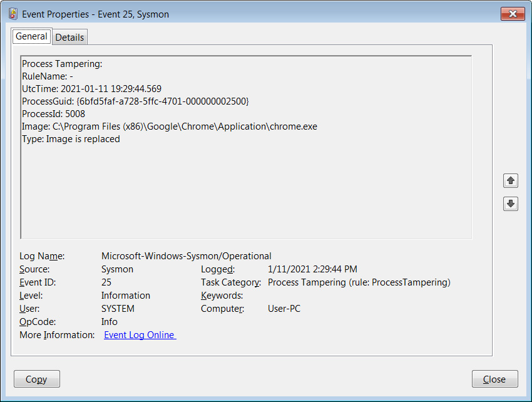Click the Level value 'Information'

click(126, 296)
